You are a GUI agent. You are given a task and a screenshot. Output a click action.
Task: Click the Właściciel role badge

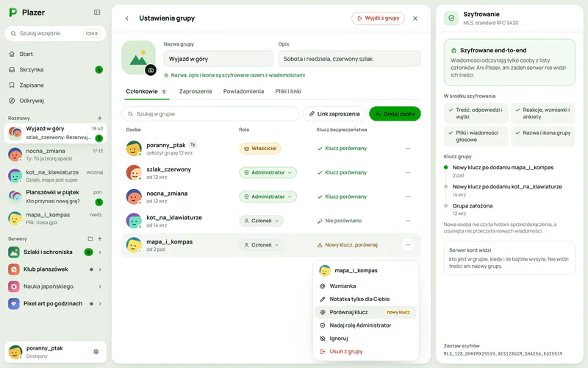coord(260,149)
